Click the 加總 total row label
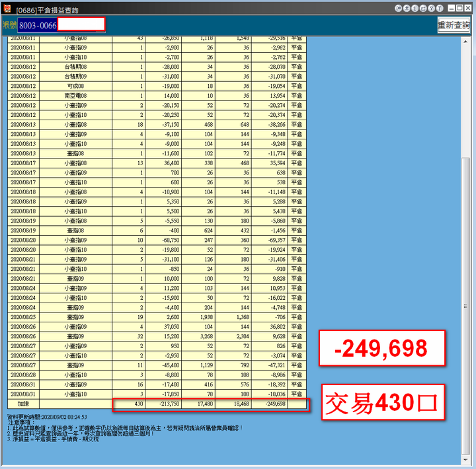 point(23,404)
